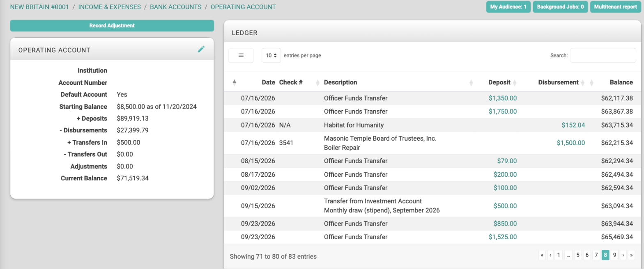Select 'Showing 71 to 80 of 83 entries'
This screenshot has width=644, height=269.
[273, 257]
